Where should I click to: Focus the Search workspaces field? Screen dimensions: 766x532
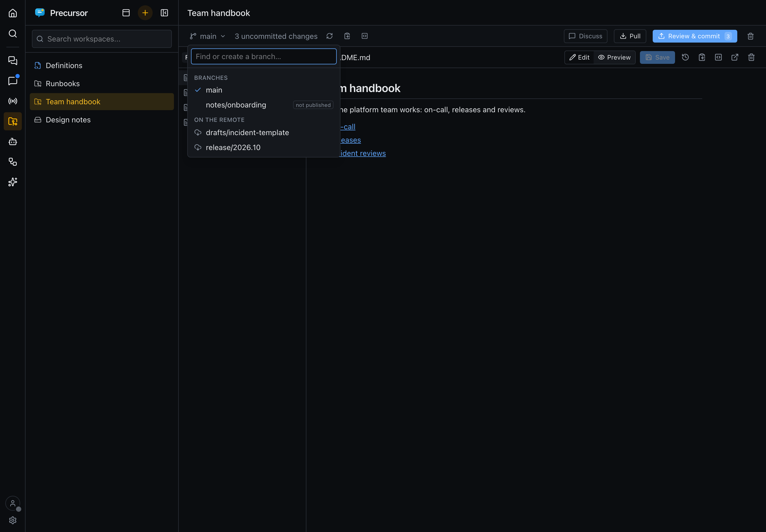pos(102,39)
